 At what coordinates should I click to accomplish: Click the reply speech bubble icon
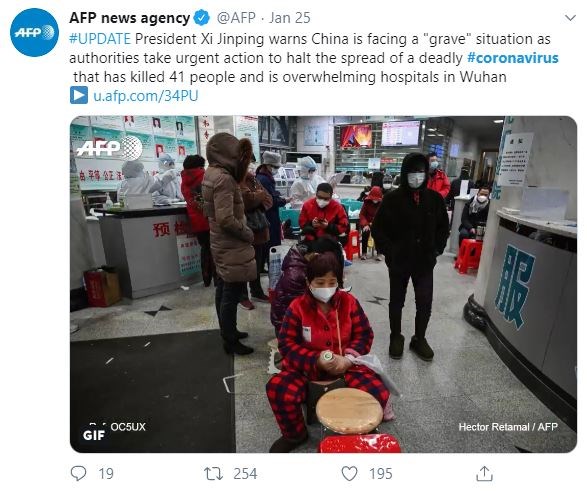[78, 473]
